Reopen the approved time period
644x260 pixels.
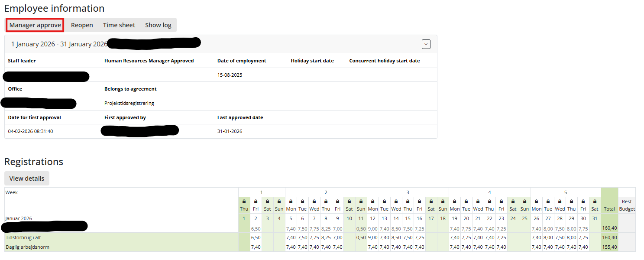tap(82, 25)
